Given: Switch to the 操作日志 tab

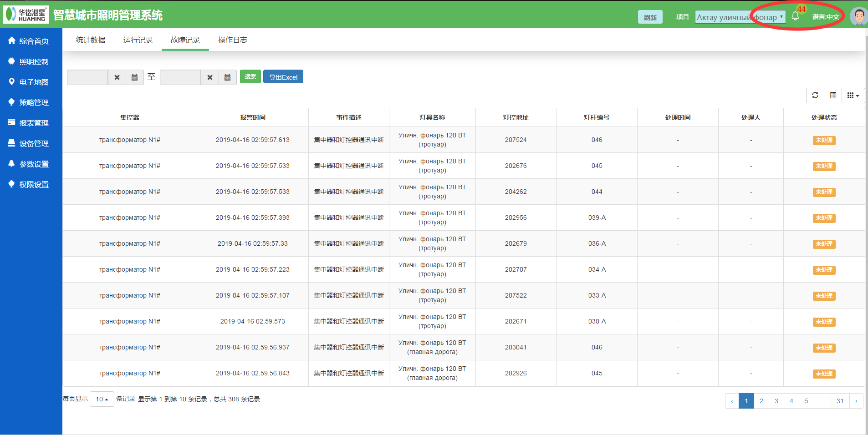Looking at the screenshot, I should pyautogui.click(x=233, y=40).
